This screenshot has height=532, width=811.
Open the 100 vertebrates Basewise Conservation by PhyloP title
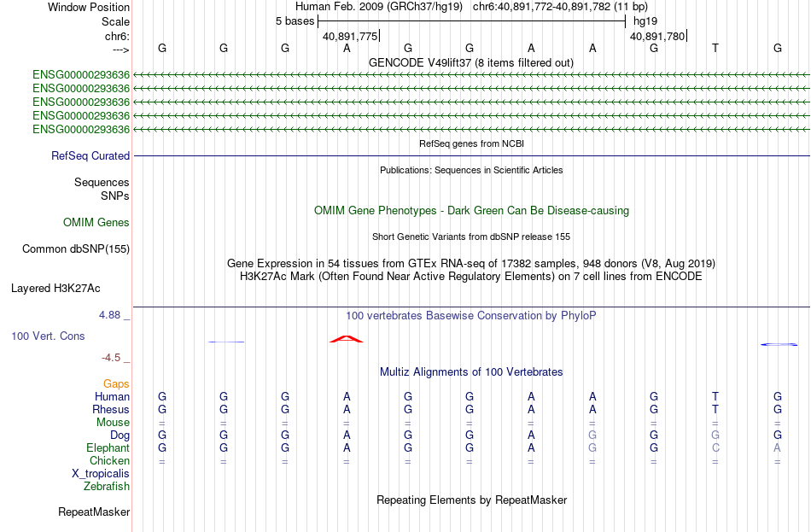click(471, 316)
